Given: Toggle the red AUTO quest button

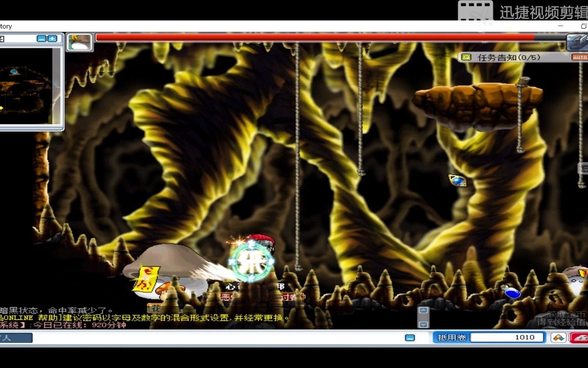Looking at the screenshot, I should [x=580, y=57].
